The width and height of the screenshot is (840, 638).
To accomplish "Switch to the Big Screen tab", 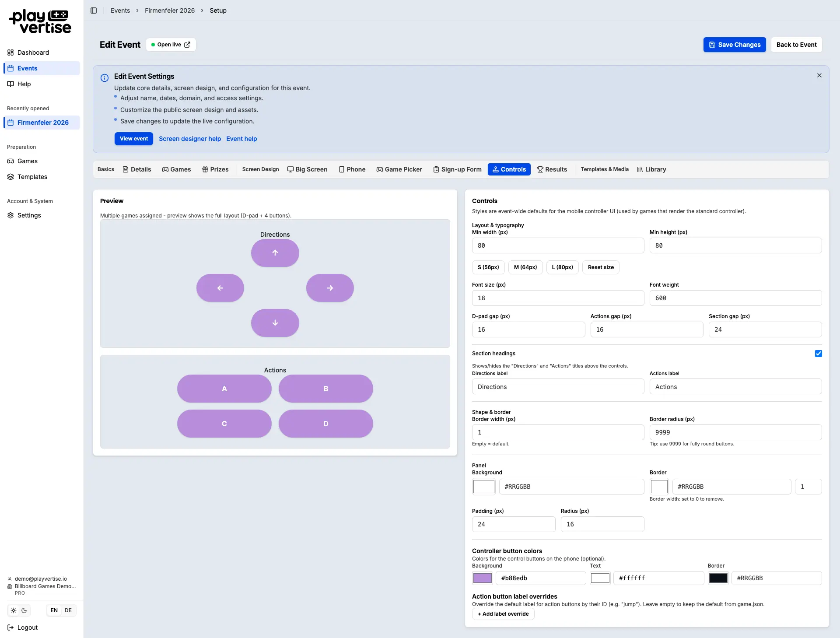I will click(307, 169).
